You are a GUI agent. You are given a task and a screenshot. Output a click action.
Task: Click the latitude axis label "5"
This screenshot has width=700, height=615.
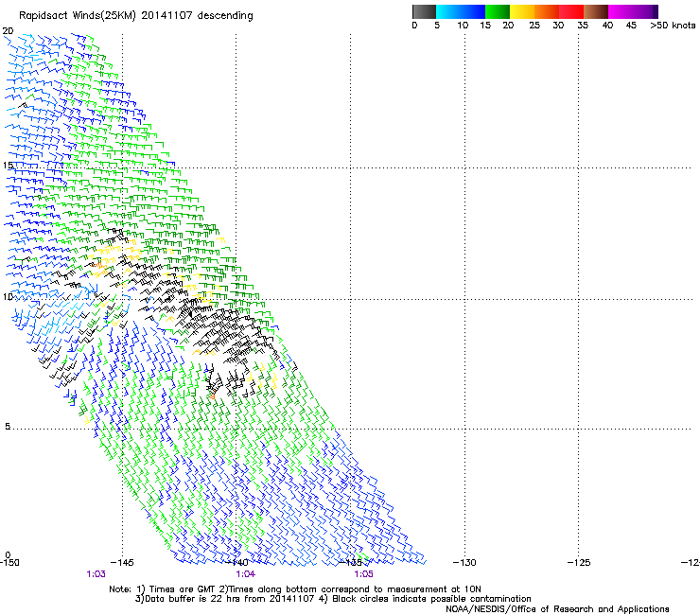point(8,427)
